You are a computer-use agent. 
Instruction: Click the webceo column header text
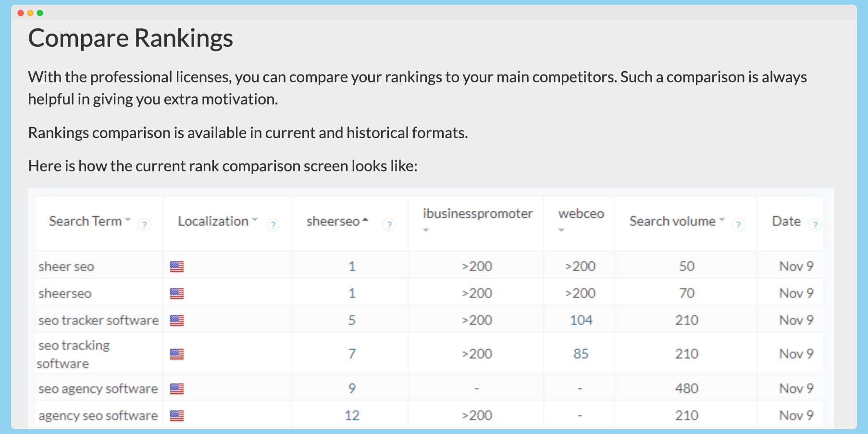581,214
